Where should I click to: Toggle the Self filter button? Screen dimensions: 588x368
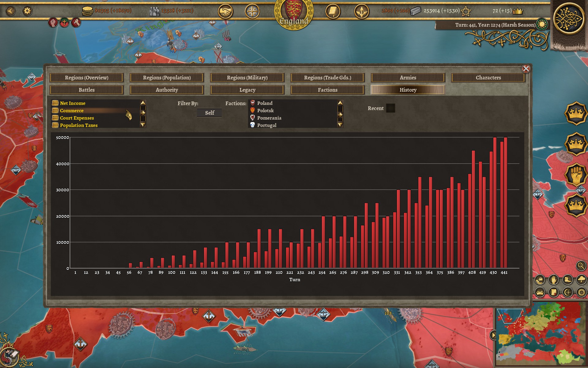(209, 113)
